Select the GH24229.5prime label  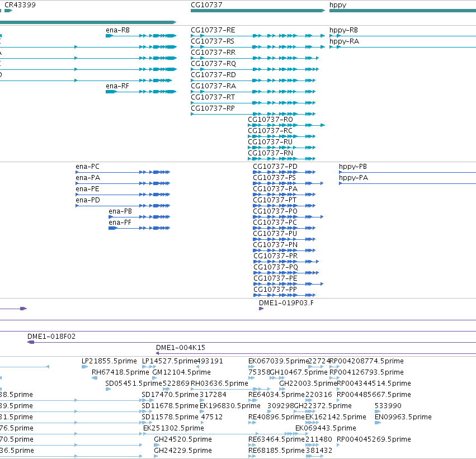183,451
